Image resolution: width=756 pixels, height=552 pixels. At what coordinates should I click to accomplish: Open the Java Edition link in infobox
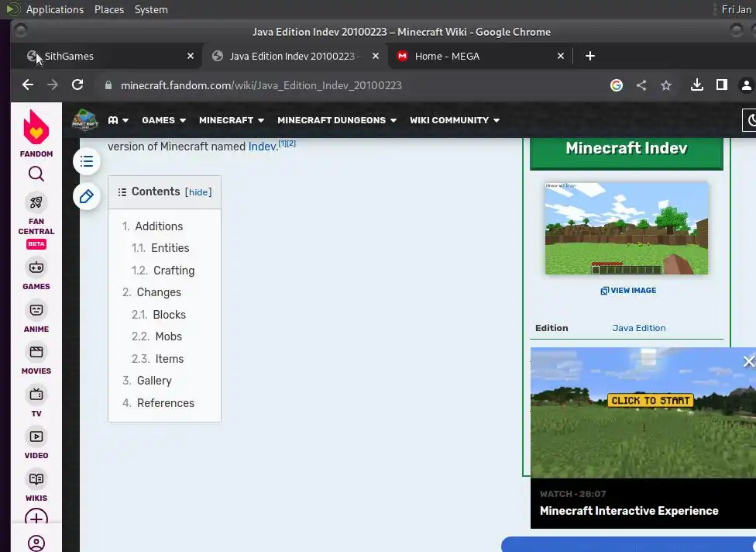(x=639, y=328)
